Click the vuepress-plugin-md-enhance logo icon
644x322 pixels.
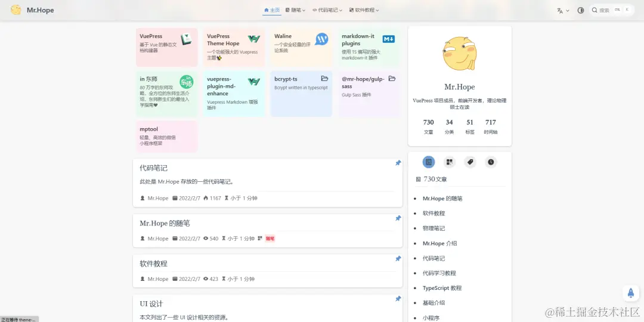click(254, 82)
